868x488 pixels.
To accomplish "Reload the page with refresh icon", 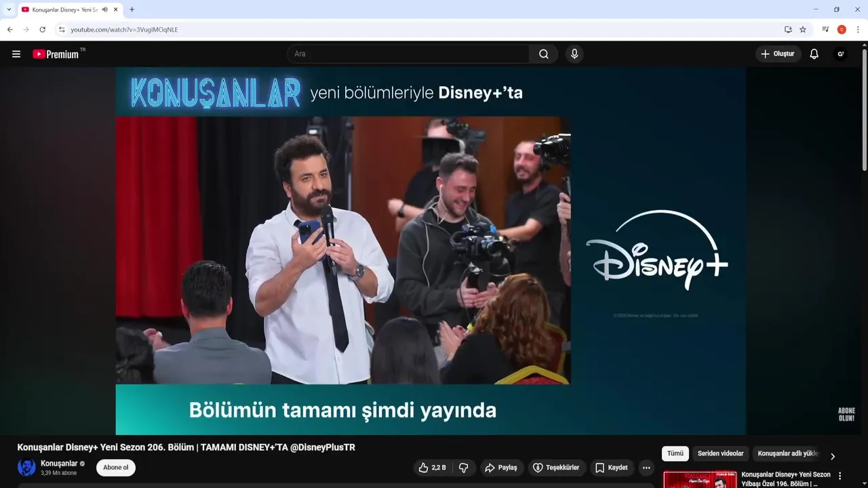I will tap(42, 30).
